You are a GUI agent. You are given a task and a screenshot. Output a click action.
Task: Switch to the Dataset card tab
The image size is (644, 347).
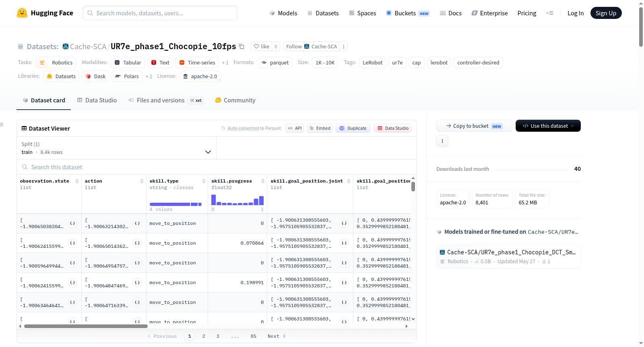coord(44,100)
